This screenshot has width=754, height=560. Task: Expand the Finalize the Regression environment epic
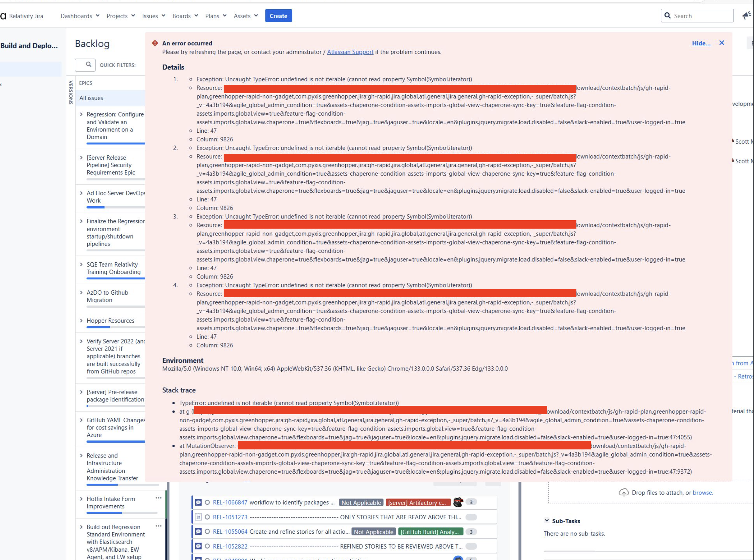pos(81,221)
